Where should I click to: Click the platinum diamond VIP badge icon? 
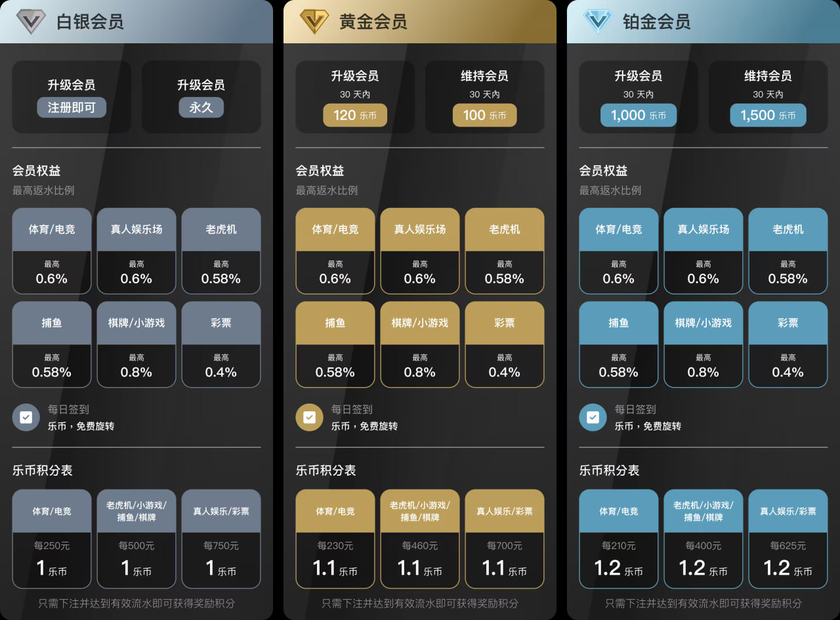pos(597,22)
